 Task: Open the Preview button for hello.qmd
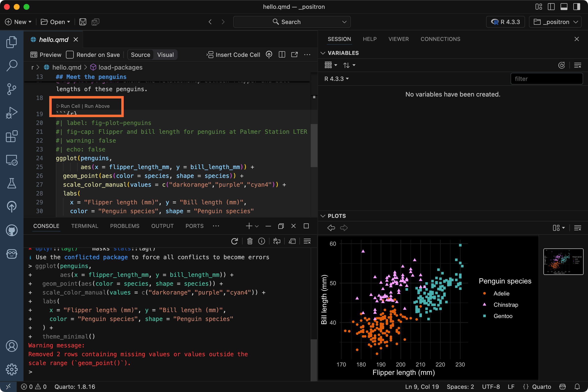46,55
